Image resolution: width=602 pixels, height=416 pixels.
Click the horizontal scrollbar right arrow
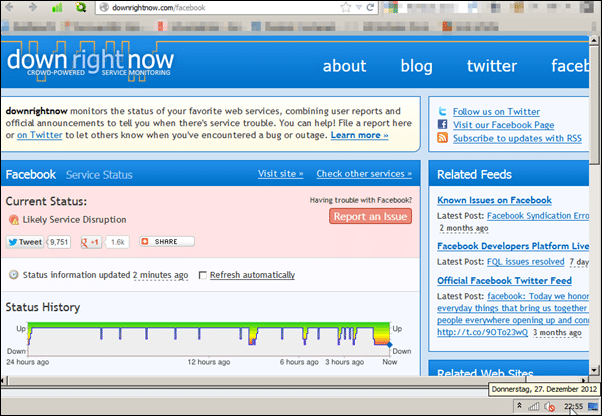584,380
